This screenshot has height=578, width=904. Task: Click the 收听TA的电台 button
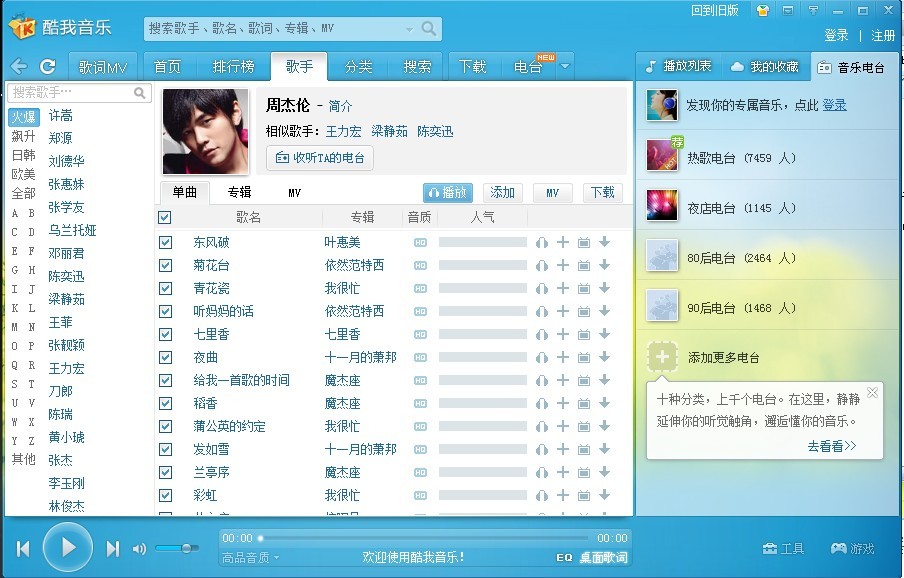pyautogui.click(x=320, y=158)
